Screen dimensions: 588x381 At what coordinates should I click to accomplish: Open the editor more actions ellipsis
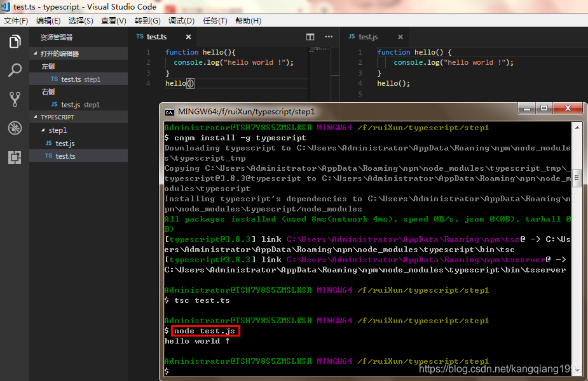pos(329,37)
